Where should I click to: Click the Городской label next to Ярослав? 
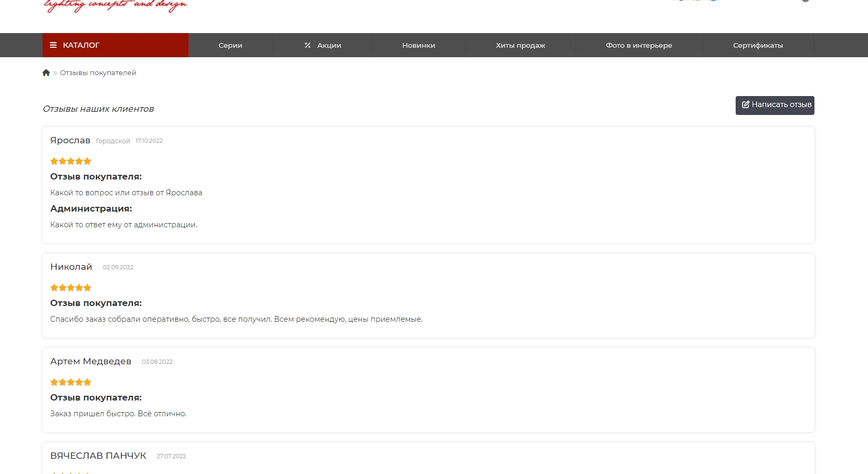tap(113, 141)
